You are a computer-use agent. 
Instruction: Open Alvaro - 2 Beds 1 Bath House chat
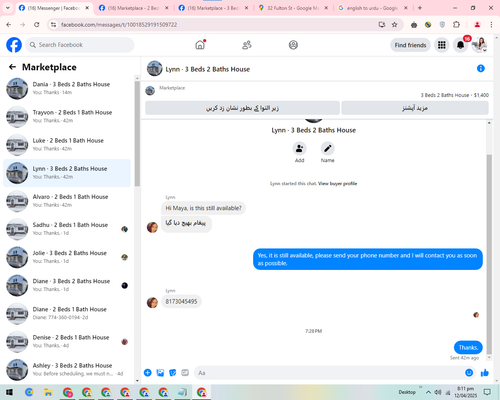click(67, 201)
